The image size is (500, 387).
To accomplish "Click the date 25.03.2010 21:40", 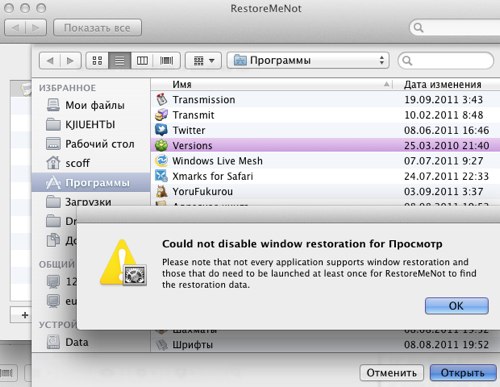I will (x=447, y=145).
